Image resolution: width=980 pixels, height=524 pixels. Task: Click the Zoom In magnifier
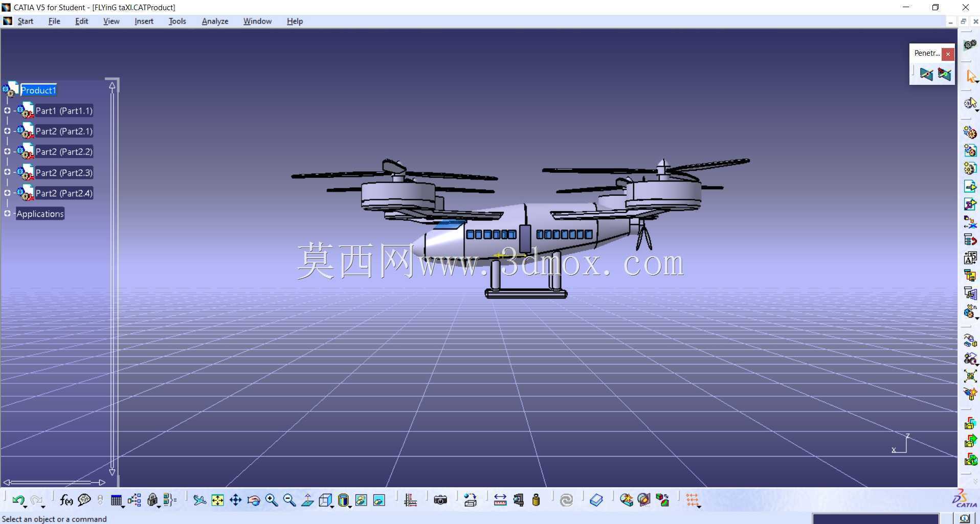point(272,500)
